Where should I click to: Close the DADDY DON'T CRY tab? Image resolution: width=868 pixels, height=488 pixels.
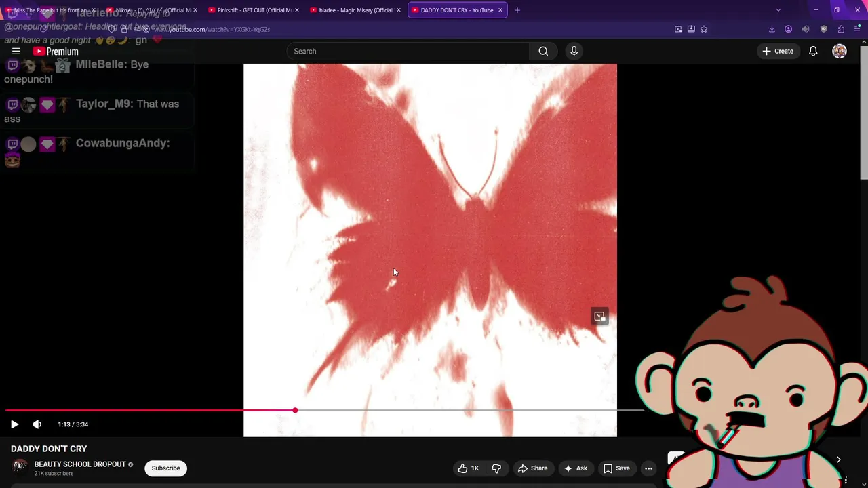point(500,10)
